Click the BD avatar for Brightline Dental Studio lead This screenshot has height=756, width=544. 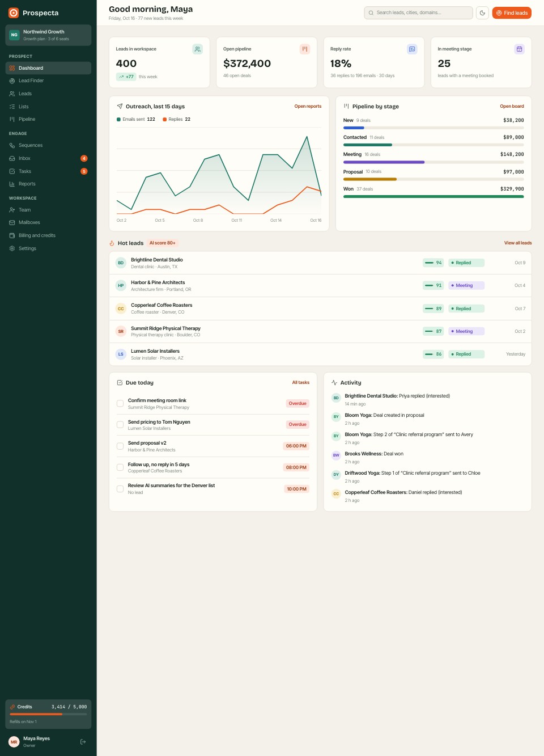(121, 263)
